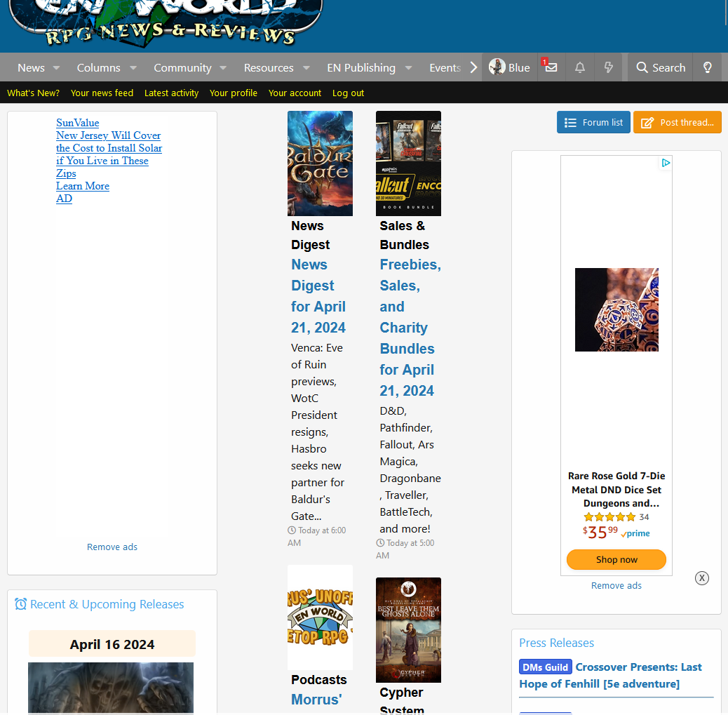
Task: Select "Latest activity" in the sub-navigation
Action: pos(171,93)
